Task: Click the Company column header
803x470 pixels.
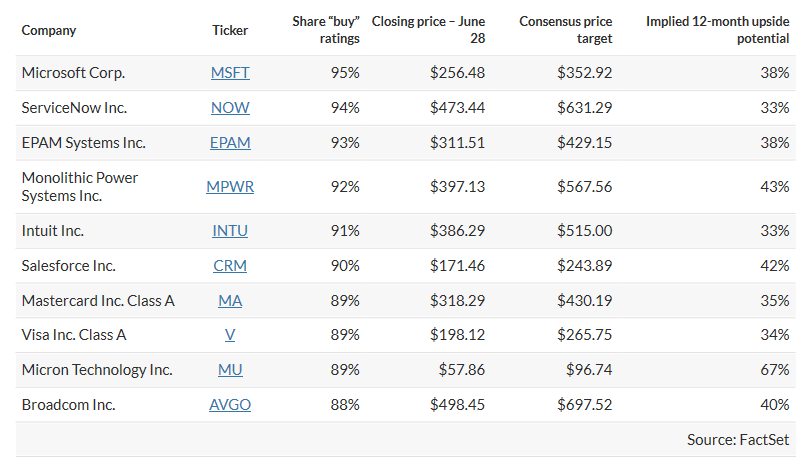Action: (49, 30)
